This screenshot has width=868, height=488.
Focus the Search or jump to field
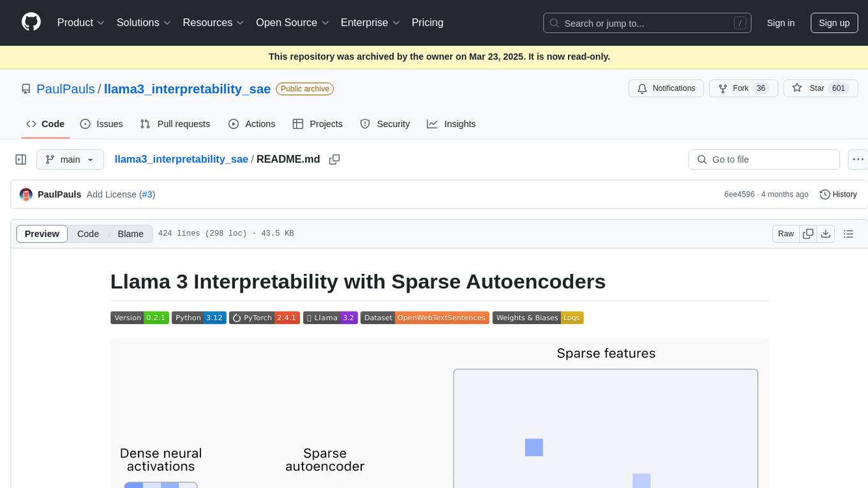coord(647,23)
